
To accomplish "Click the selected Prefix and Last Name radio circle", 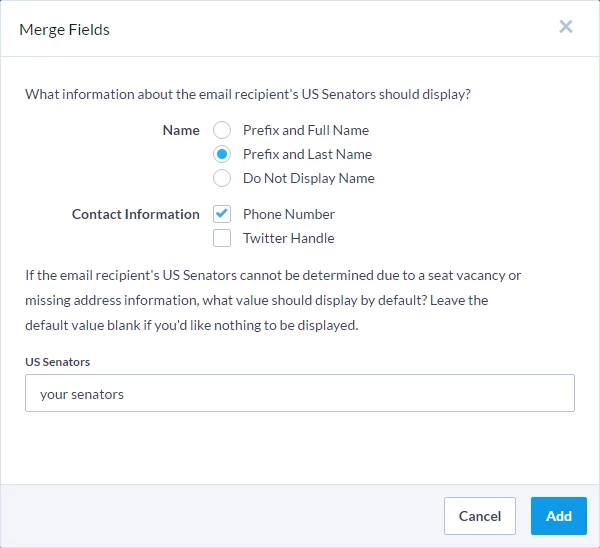I will (x=222, y=154).
